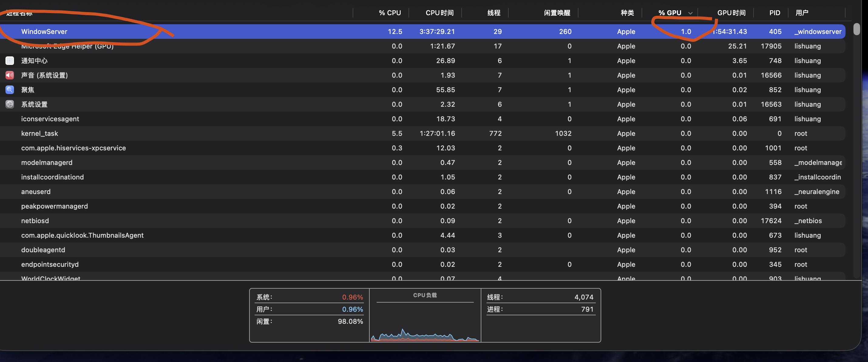
Task: Toggle sort arrow on % GPU column
Action: 690,13
